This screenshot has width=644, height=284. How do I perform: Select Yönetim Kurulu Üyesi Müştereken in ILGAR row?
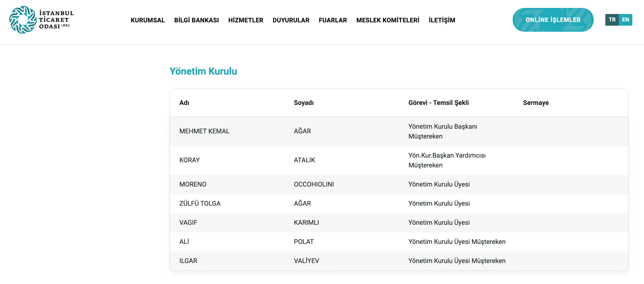pos(457,261)
